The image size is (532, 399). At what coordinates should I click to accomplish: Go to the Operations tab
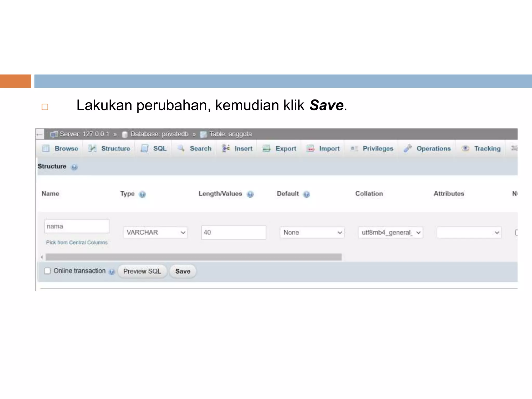[427, 149]
